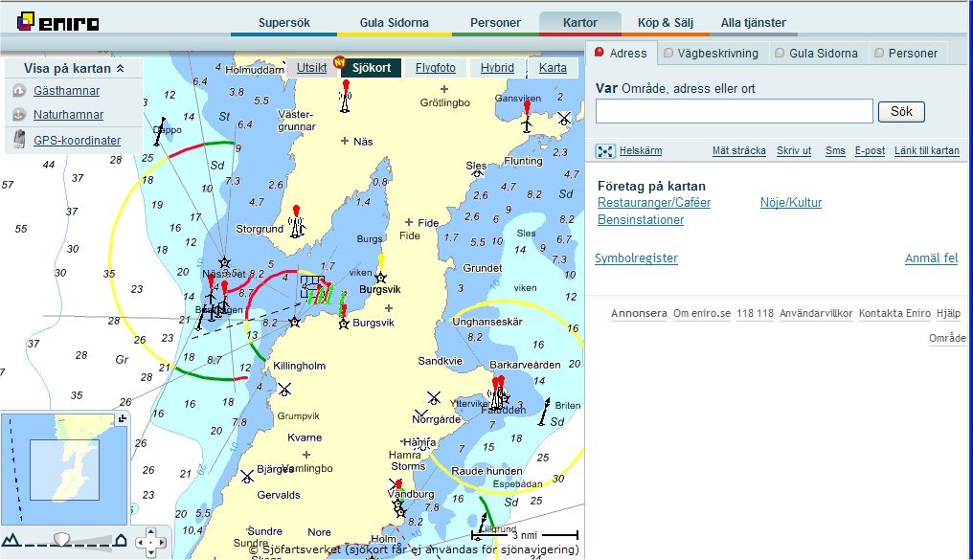
Task: Pan the map using the arrow pad
Action: pos(148,541)
